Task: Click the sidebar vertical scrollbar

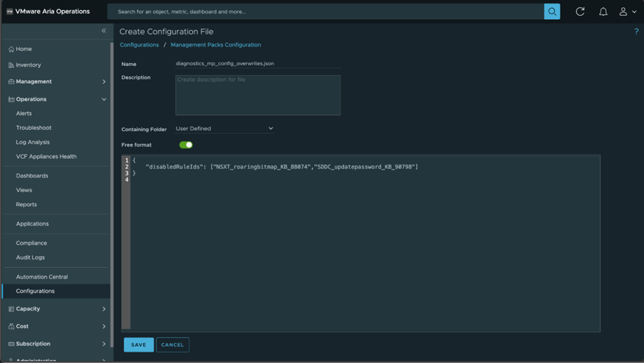Action: 112,165
